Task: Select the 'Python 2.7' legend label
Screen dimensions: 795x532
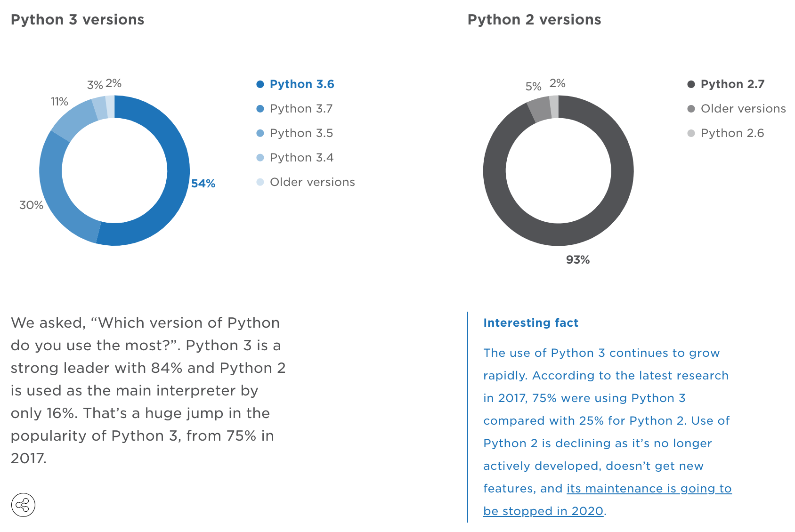Action: pyautogui.click(x=732, y=84)
